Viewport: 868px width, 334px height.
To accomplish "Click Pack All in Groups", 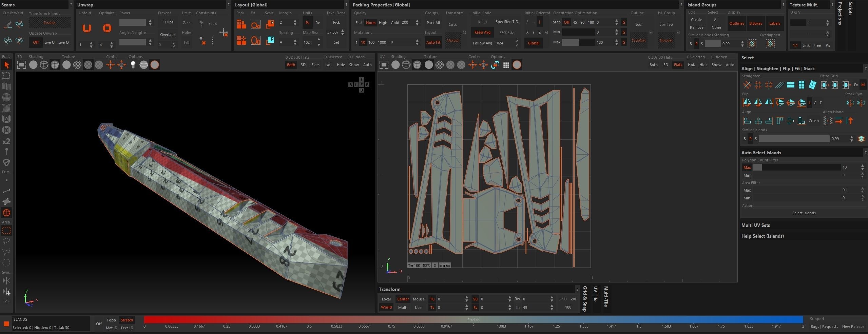I will (x=433, y=23).
